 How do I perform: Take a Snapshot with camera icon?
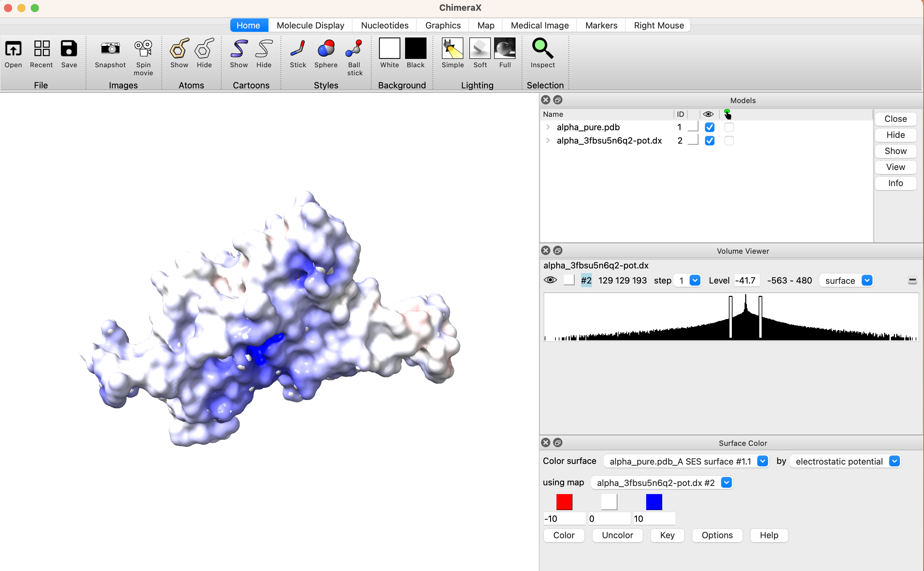click(x=110, y=48)
